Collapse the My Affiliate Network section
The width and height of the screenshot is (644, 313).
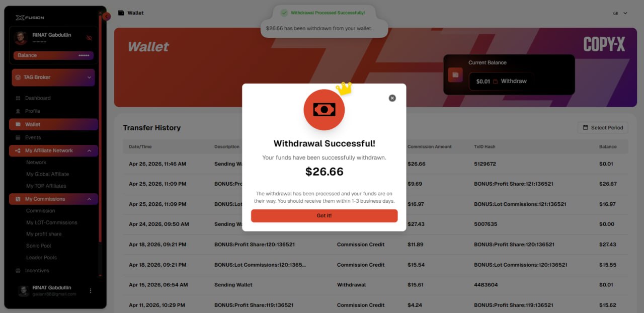(89, 150)
